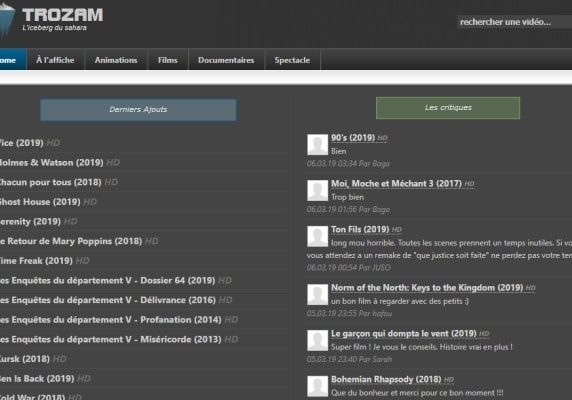
Task: Click the avatar beside Ton Fils (2019)
Action: point(317,236)
